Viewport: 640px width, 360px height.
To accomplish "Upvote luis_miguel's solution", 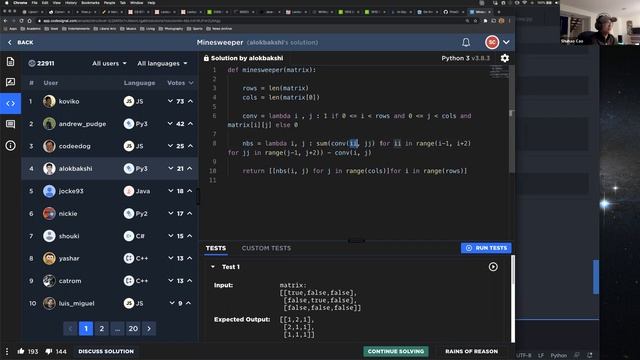I will [x=188, y=303].
